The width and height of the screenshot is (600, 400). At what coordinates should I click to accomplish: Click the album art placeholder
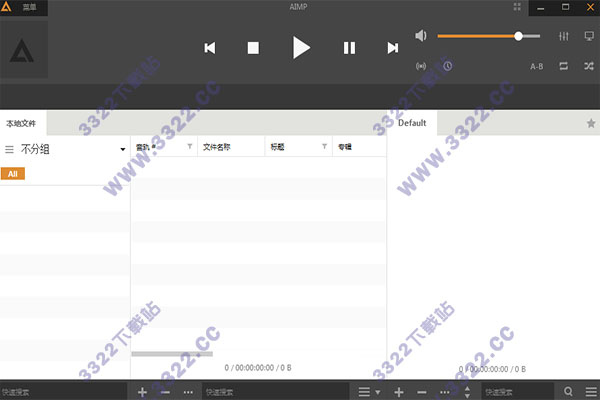pos(24,49)
